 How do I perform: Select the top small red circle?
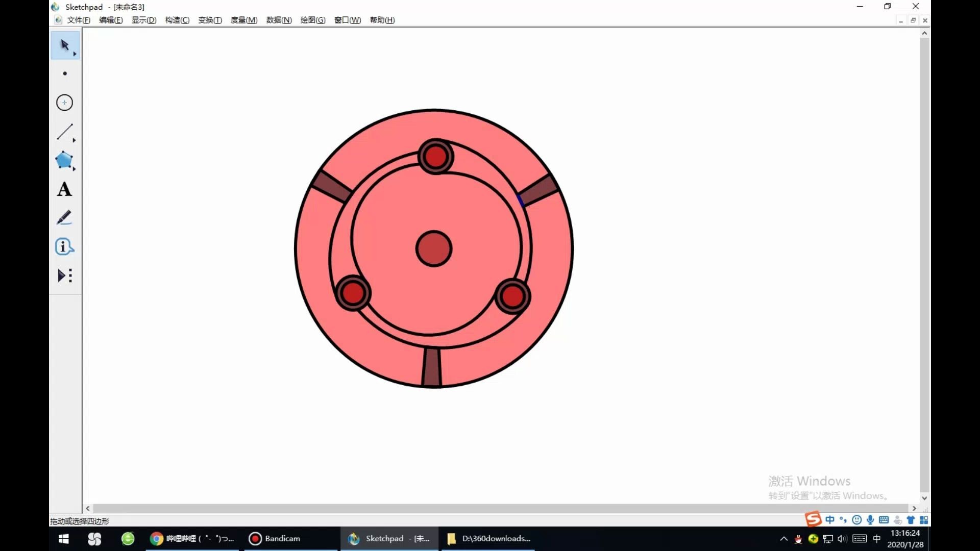435,157
